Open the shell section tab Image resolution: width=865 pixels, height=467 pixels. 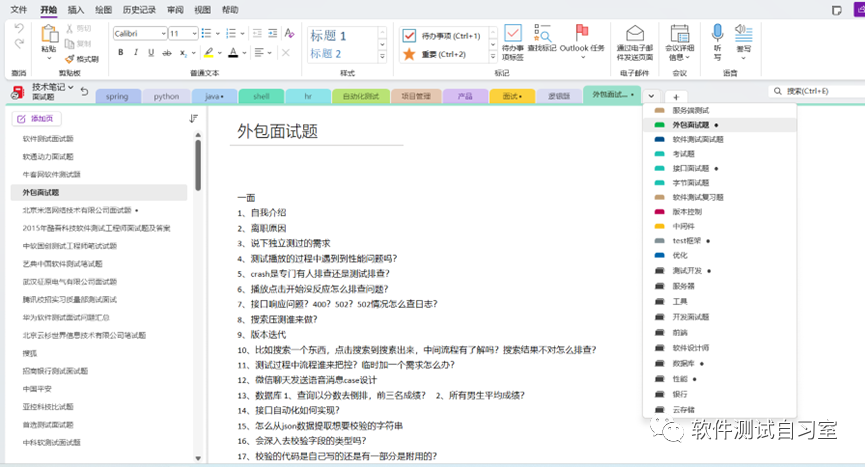coord(261,96)
